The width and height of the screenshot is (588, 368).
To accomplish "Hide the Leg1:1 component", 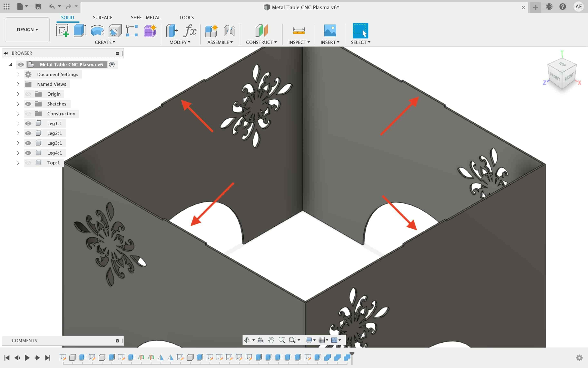I will 28,123.
